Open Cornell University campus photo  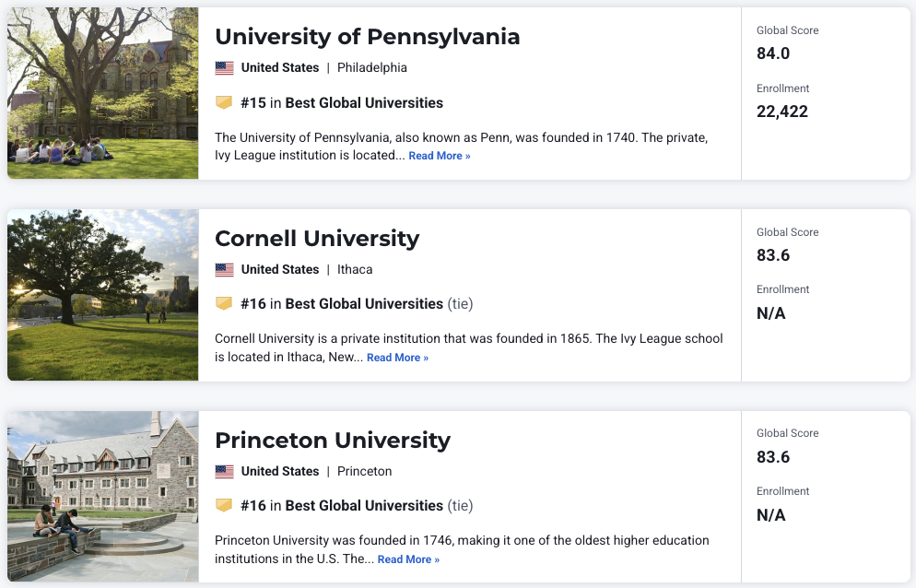point(102,295)
